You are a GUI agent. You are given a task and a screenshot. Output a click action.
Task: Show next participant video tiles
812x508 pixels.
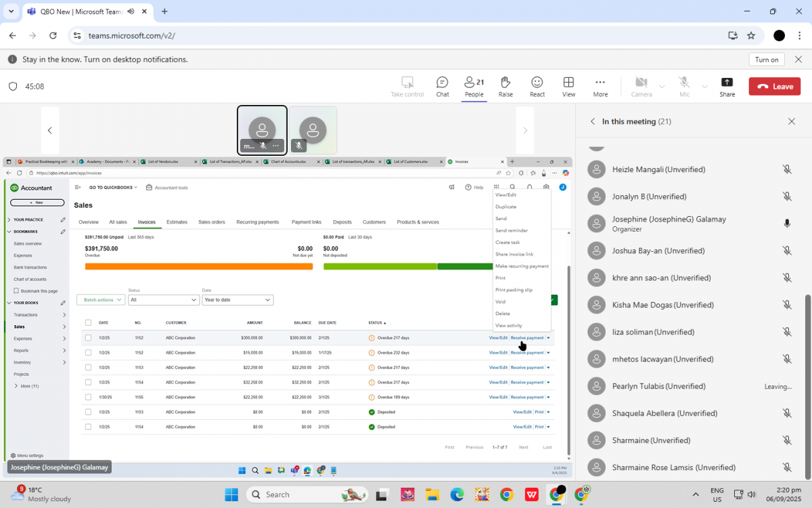point(525,130)
